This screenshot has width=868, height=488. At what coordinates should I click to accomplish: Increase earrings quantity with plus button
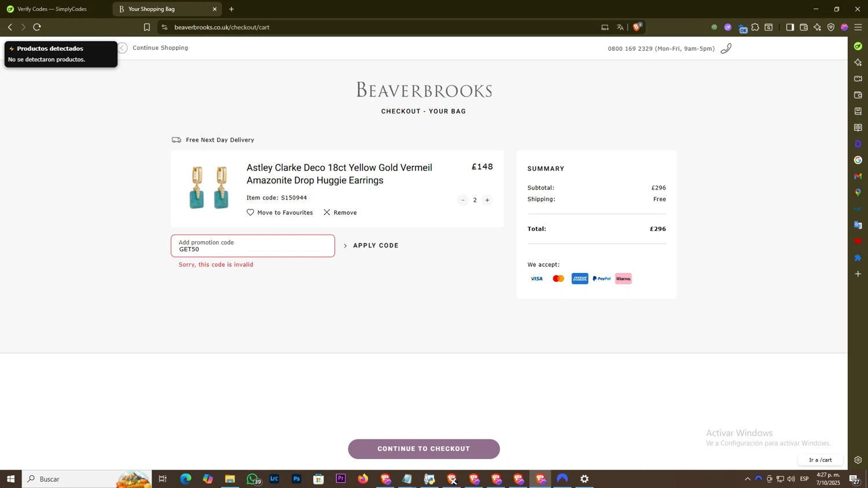(x=487, y=200)
